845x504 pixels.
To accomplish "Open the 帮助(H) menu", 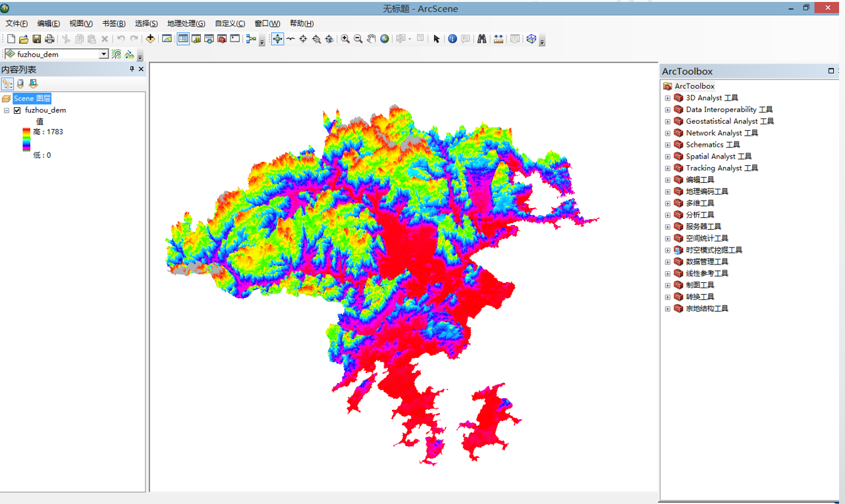I will coord(301,23).
